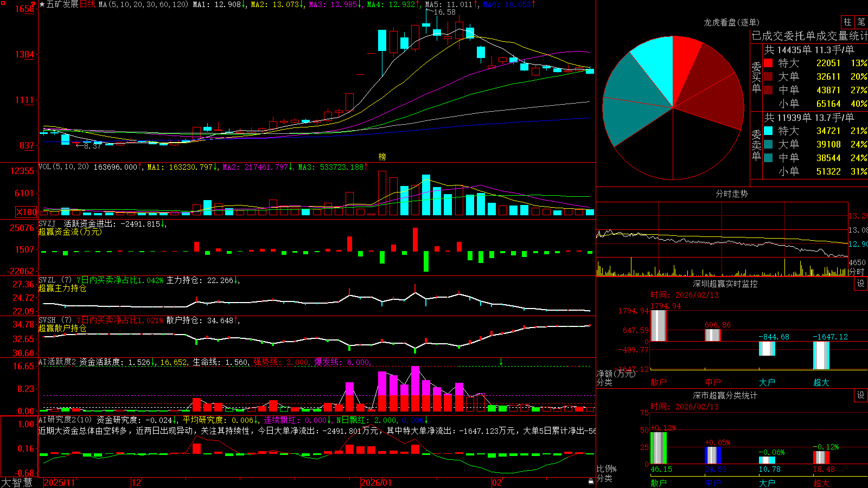Click the 爆发线: 6.000 label
Image resolution: width=868 pixels, height=488 pixels.
click(342, 362)
